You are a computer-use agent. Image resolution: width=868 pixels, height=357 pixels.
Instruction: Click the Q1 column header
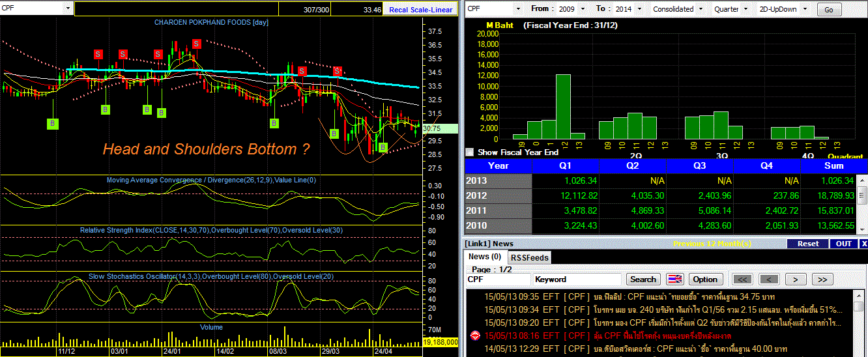[x=566, y=165]
